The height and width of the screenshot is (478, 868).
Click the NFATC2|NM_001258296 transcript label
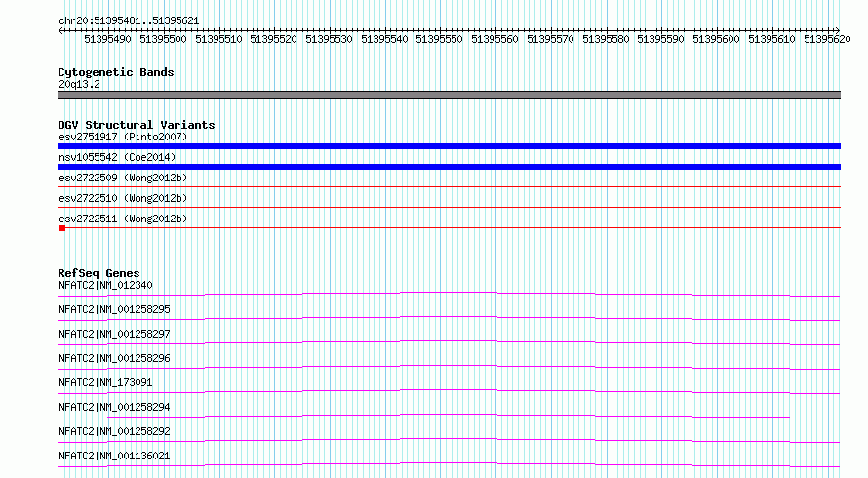(x=114, y=358)
